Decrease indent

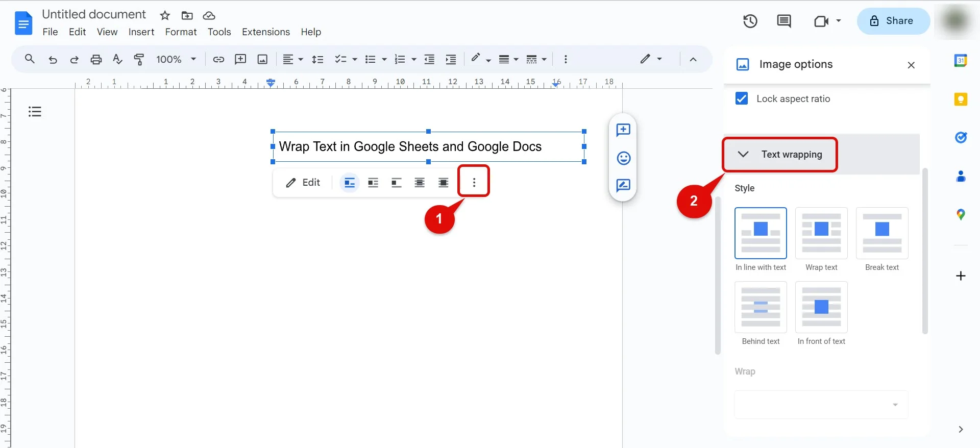tap(429, 59)
